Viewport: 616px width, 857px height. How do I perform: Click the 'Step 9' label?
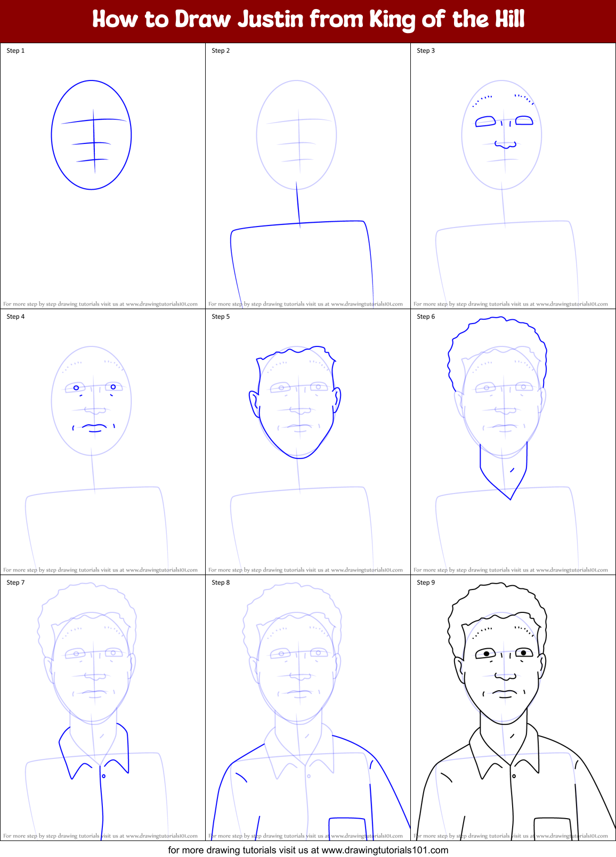click(x=426, y=583)
